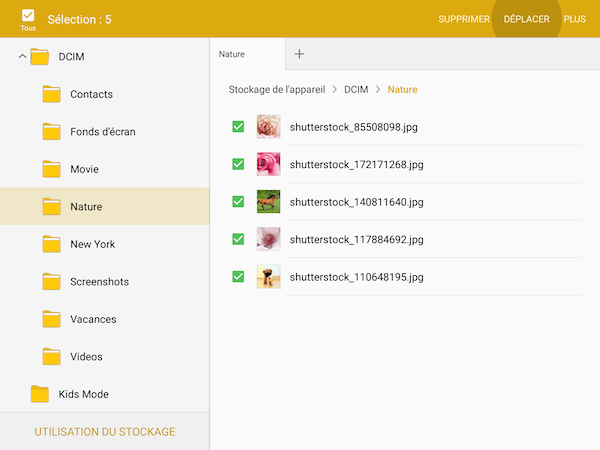
Task: Select the Contacts folder label
Action: click(91, 94)
